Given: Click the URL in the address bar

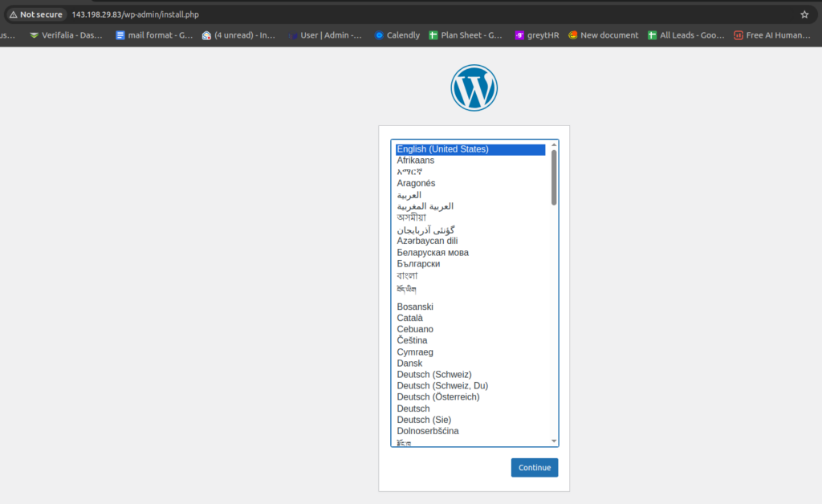Looking at the screenshot, I should [135, 14].
